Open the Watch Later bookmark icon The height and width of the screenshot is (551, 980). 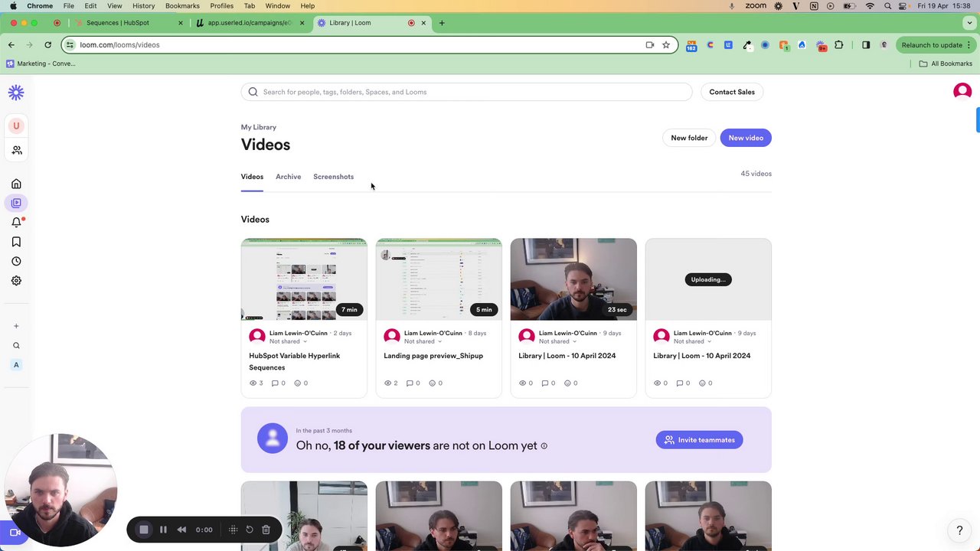(16, 242)
